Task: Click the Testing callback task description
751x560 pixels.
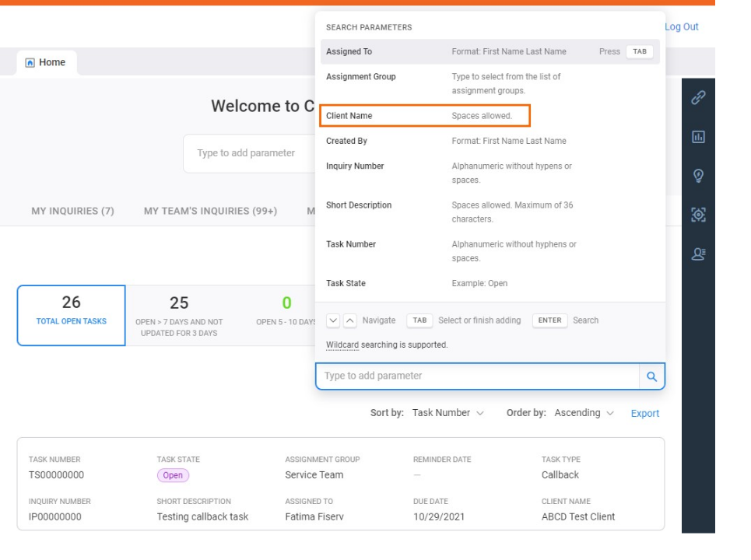Action: (x=202, y=517)
